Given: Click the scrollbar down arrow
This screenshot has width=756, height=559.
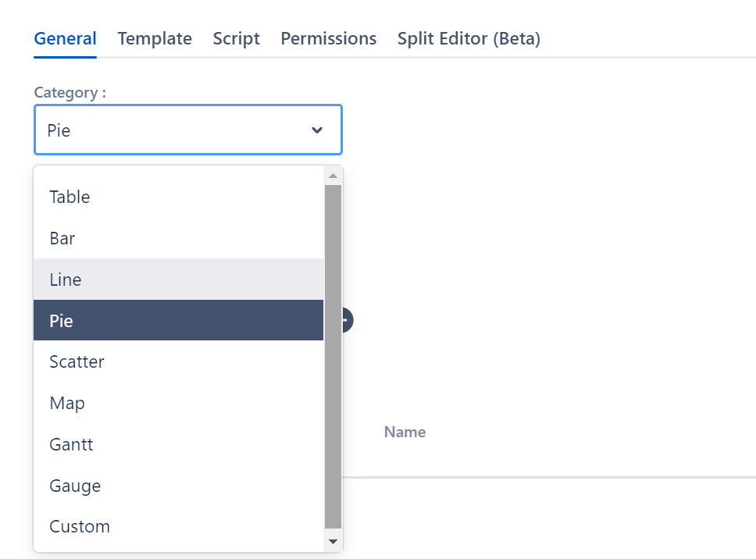Looking at the screenshot, I should pos(333,541).
